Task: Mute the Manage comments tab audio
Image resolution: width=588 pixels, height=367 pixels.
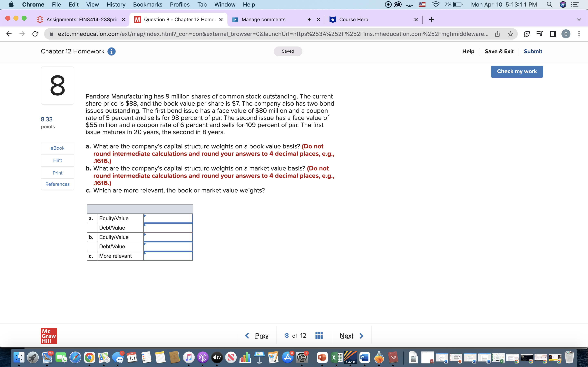Action: [309, 19]
